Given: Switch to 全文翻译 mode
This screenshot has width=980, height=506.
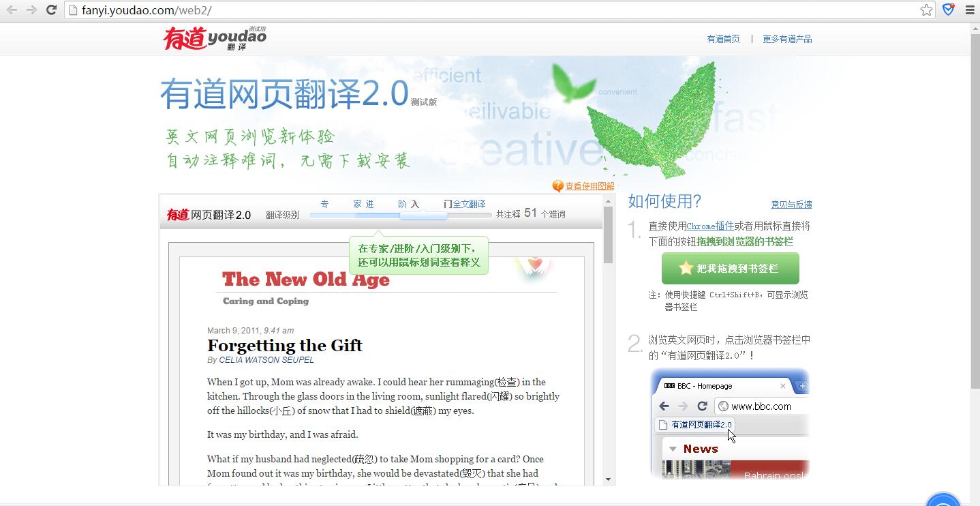Looking at the screenshot, I should [x=469, y=204].
